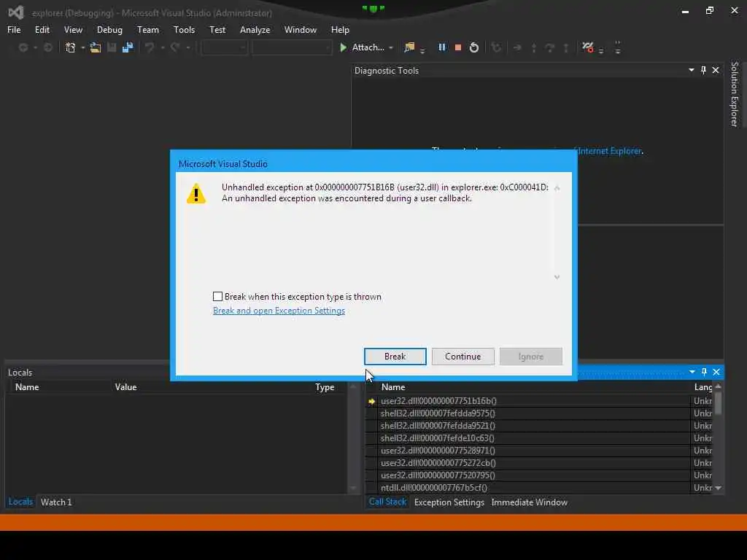Open the Attach button dropdown arrow
The image size is (747, 560).
tap(391, 47)
